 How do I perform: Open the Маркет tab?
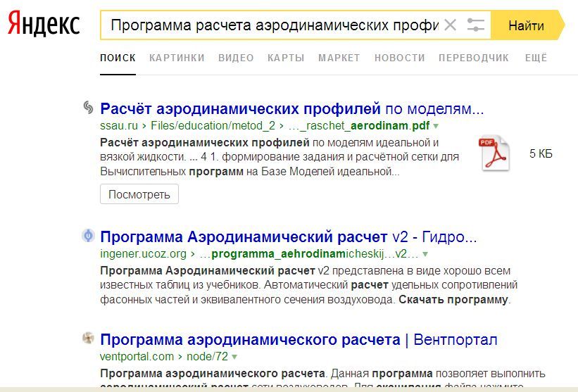[339, 58]
